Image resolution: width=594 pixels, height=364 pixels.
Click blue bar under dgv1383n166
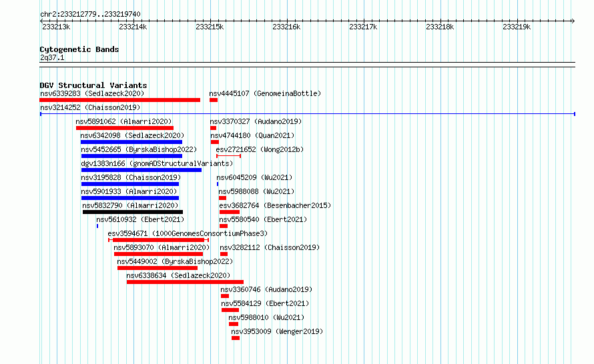141,170
